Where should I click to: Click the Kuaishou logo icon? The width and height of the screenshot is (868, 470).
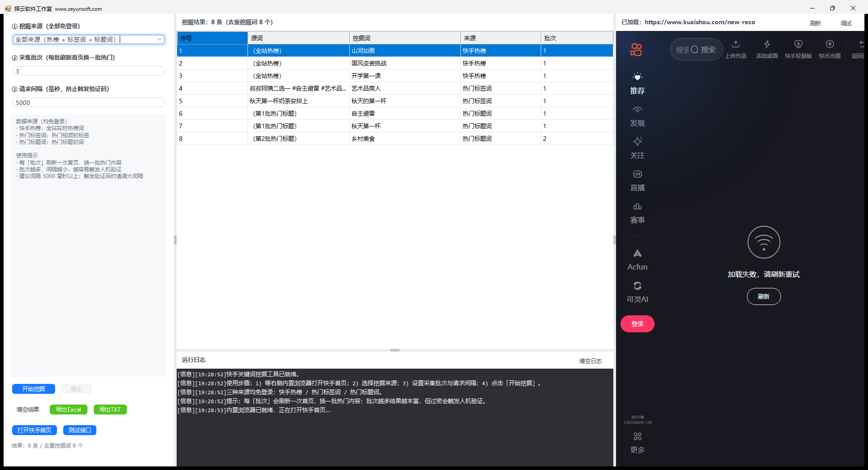(x=636, y=49)
